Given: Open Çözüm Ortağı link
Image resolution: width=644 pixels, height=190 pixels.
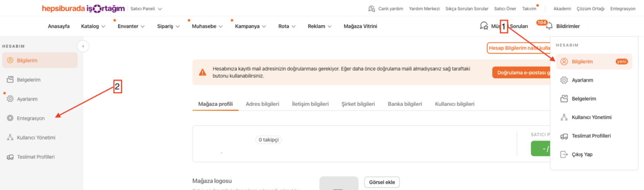Looking at the screenshot, I should tap(590, 9).
